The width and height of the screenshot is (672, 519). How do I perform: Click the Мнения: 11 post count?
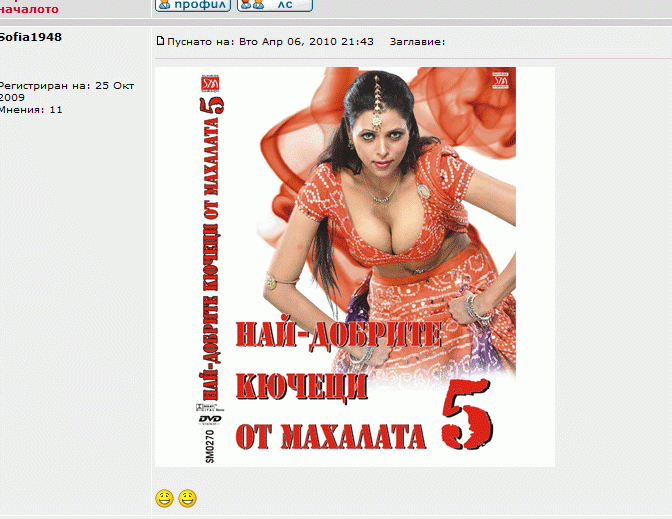pyautogui.click(x=30, y=110)
